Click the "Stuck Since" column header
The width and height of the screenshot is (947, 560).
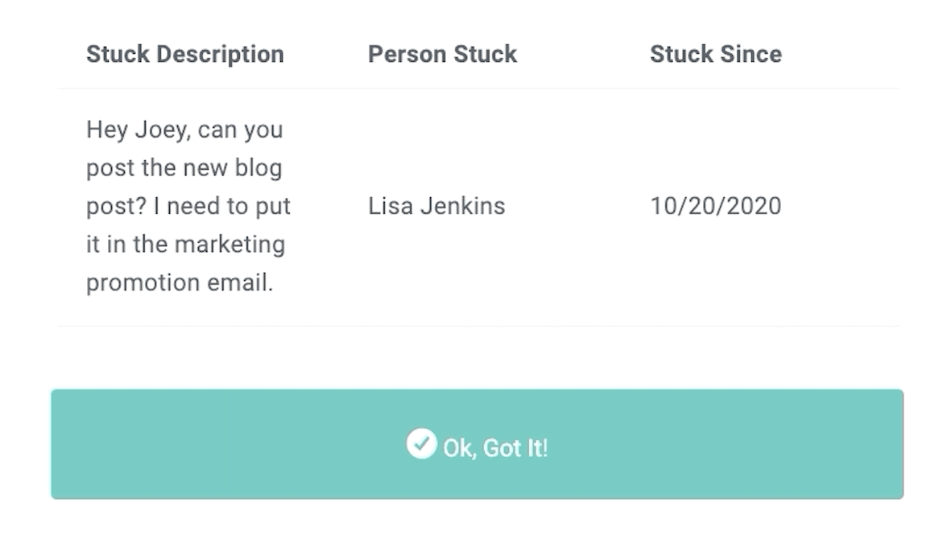(715, 54)
